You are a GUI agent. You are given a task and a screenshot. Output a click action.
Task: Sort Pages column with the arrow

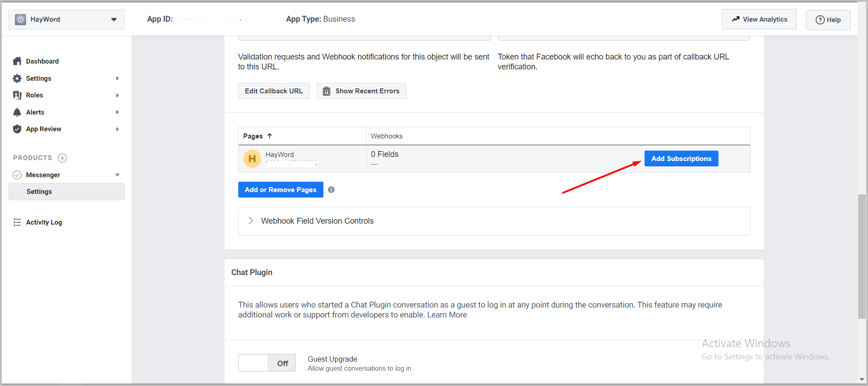(269, 136)
